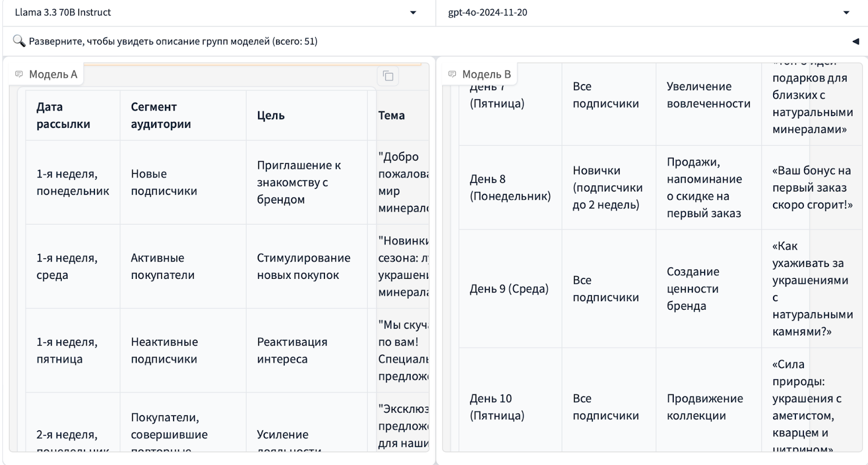Click the "Цель" column header
Screen dimensions: 868x465
coord(271,116)
